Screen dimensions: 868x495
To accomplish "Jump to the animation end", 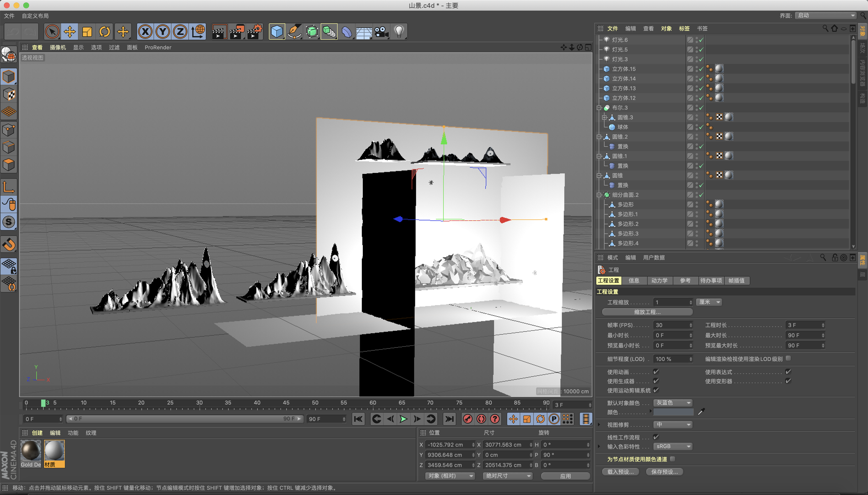I will (449, 419).
